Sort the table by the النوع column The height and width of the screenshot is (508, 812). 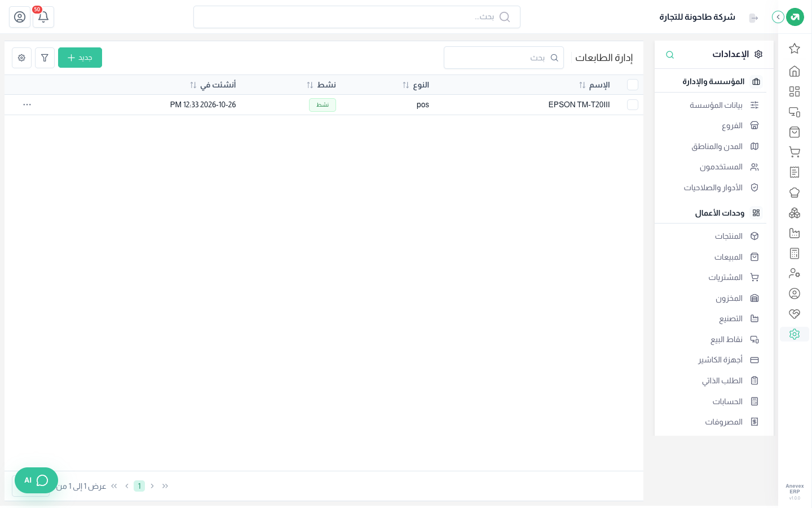click(416, 85)
